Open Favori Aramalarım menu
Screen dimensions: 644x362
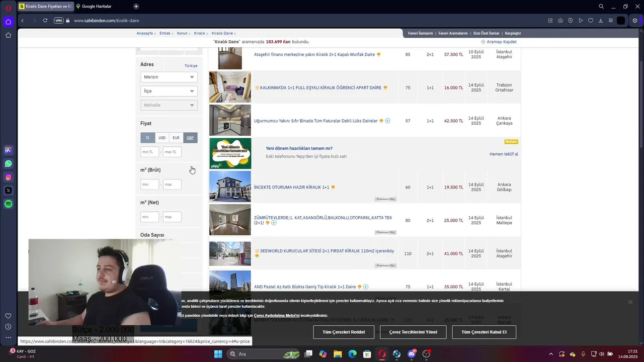tap(453, 33)
